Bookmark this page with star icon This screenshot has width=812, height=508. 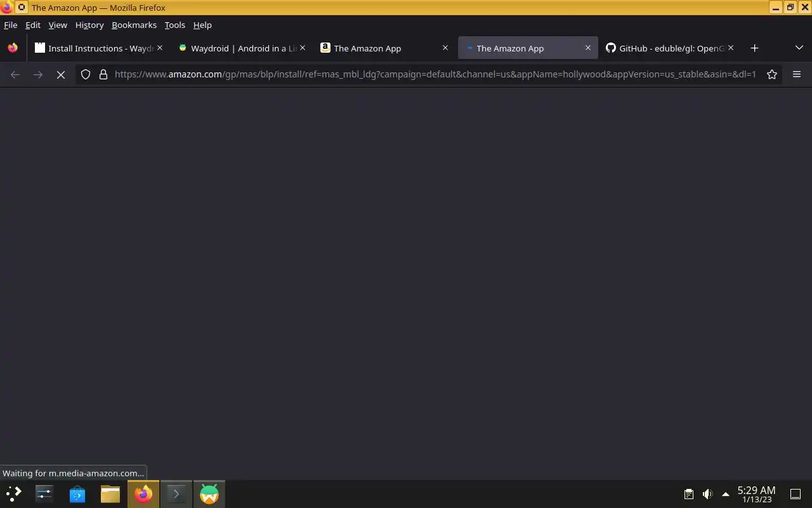[772, 74]
